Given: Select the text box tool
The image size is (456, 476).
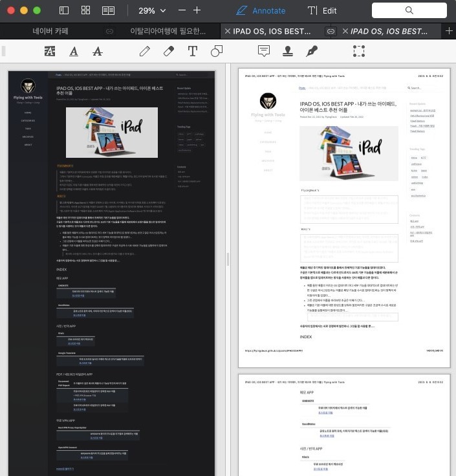Looking at the screenshot, I should pyautogui.click(x=193, y=51).
